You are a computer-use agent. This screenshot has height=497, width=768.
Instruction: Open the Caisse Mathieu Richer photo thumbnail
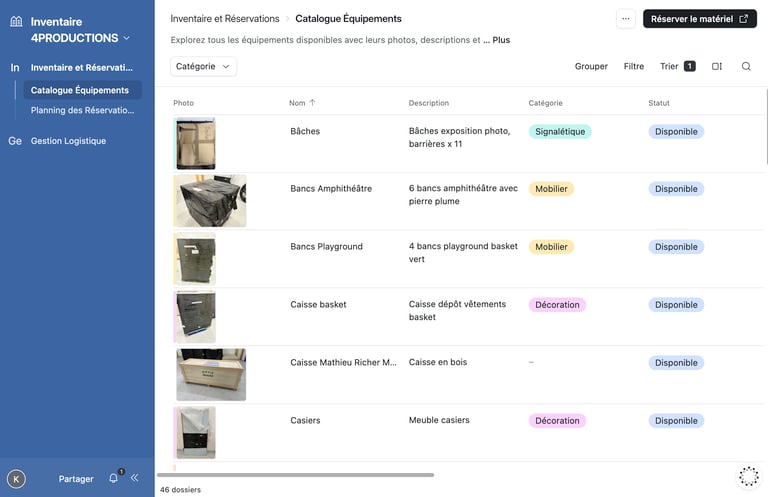(x=211, y=375)
